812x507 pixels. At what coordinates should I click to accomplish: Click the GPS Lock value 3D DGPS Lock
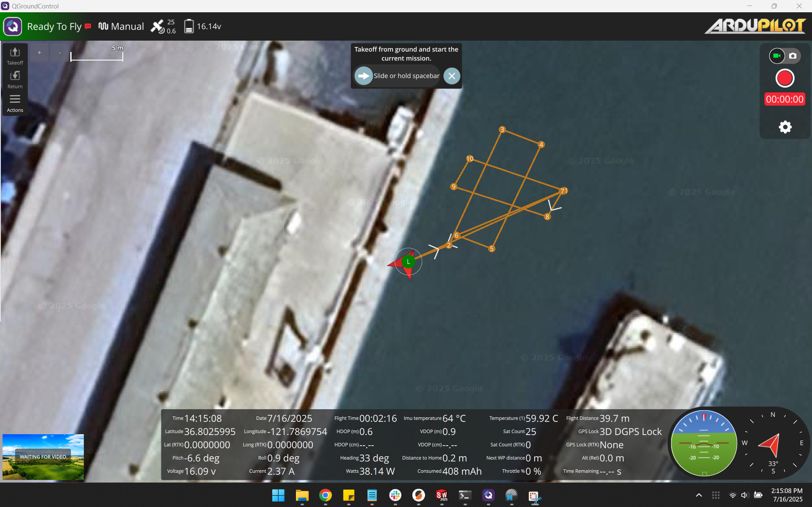630,432
